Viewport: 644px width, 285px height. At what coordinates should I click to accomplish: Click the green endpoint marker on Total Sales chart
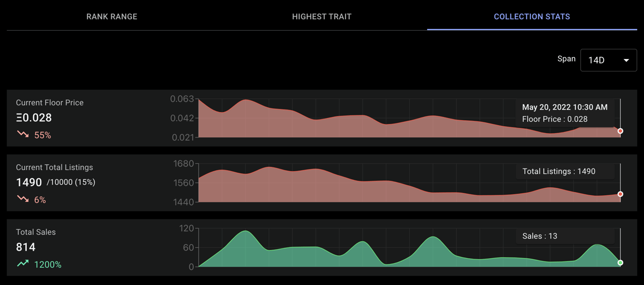pyautogui.click(x=620, y=262)
